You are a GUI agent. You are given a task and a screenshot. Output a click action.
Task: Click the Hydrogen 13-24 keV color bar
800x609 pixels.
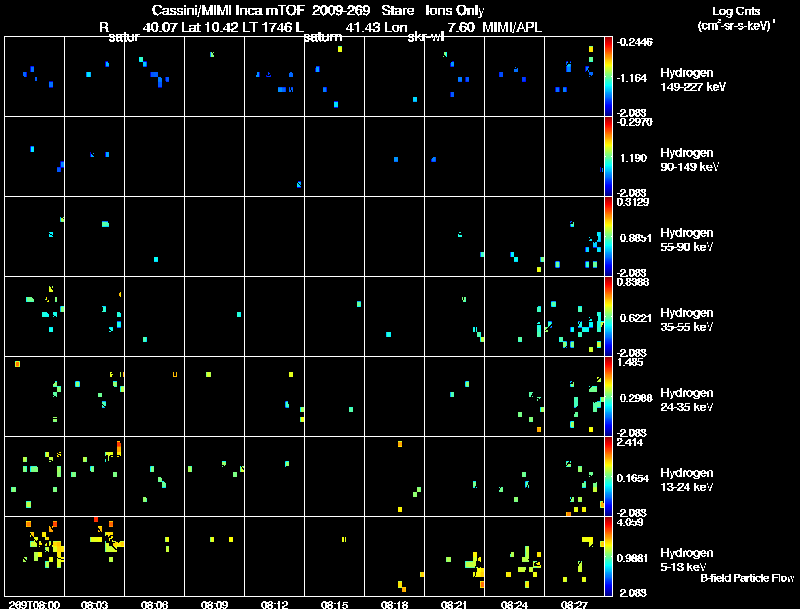608,476
